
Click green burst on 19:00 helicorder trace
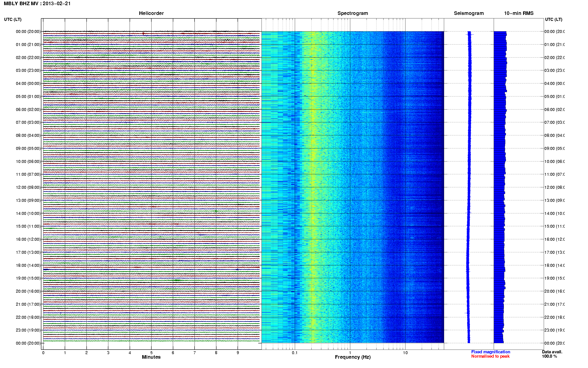click(177, 280)
